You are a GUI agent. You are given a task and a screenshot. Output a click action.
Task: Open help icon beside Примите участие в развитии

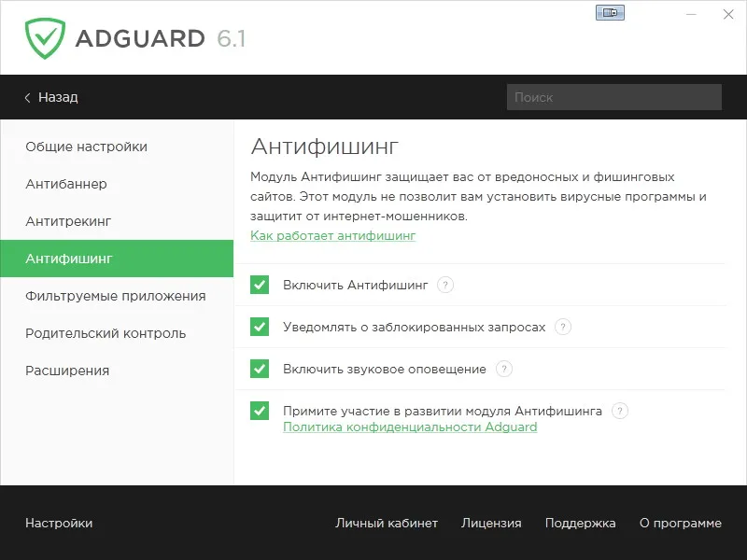tap(619, 411)
